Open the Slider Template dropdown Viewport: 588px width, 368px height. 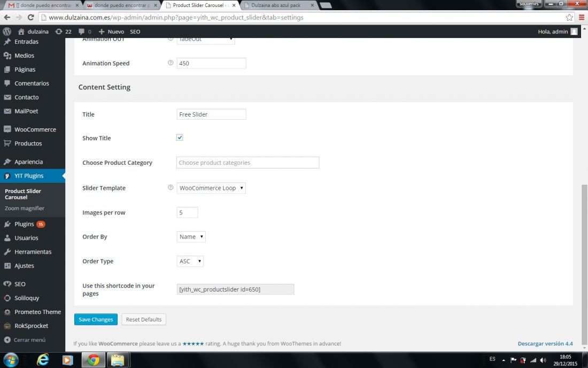pyautogui.click(x=211, y=188)
